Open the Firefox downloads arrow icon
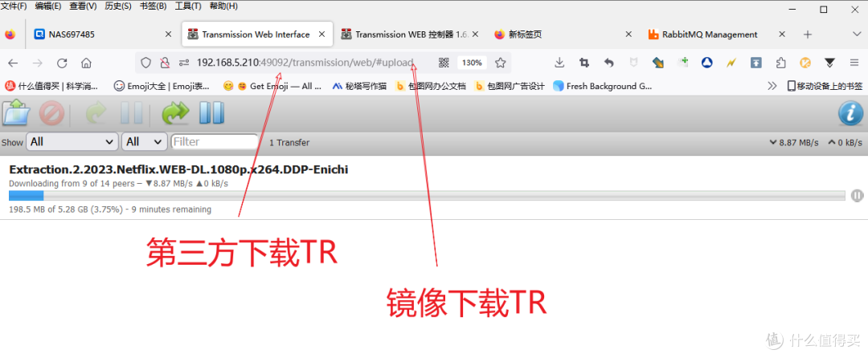 [x=559, y=63]
